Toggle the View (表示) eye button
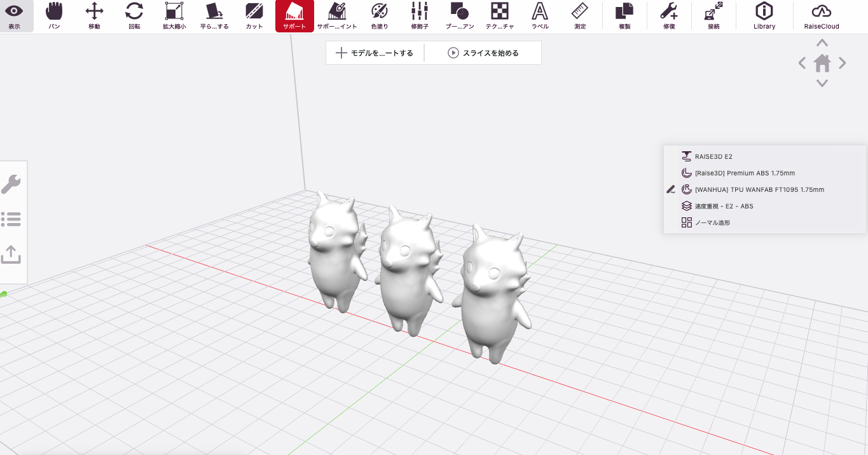 (14, 15)
